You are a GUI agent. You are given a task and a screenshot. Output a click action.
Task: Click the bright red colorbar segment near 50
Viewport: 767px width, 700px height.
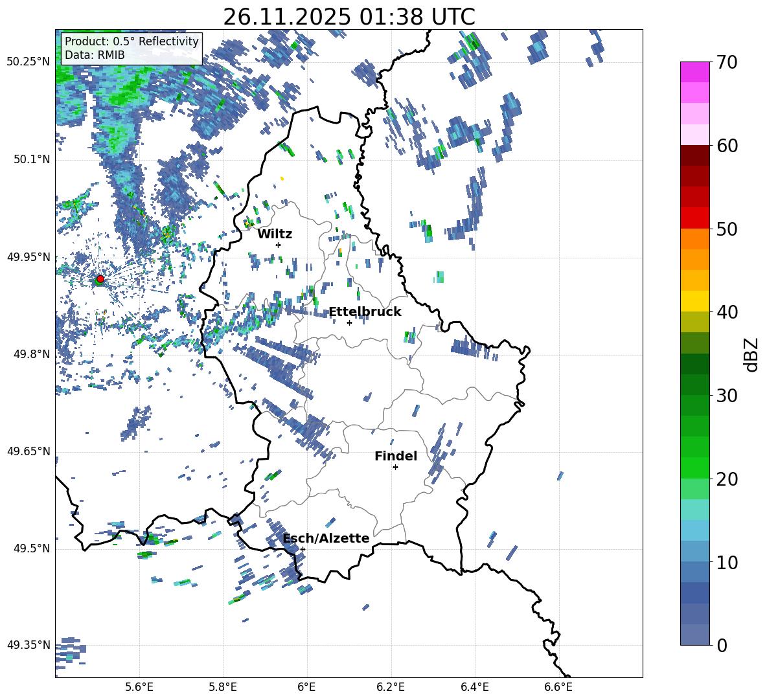pos(694,218)
